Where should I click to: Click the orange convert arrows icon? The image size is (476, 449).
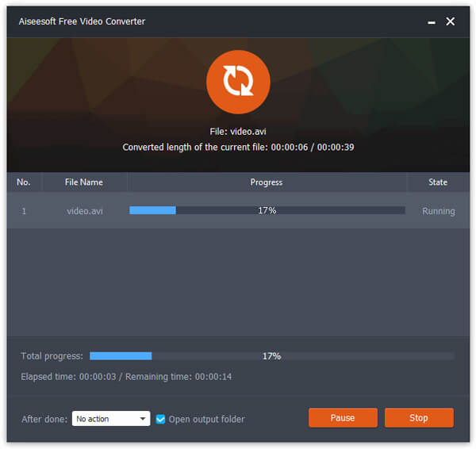point(238,82)
